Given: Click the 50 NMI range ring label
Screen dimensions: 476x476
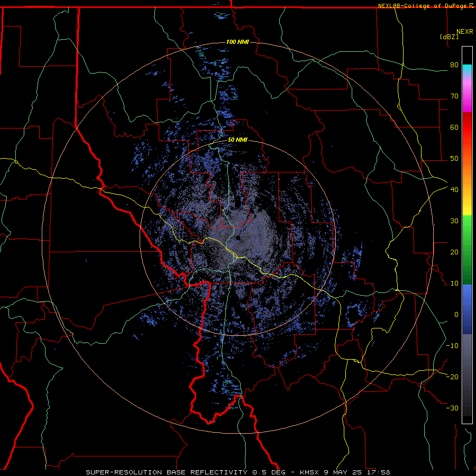Looking at the screenshot, I should (237, 140).
